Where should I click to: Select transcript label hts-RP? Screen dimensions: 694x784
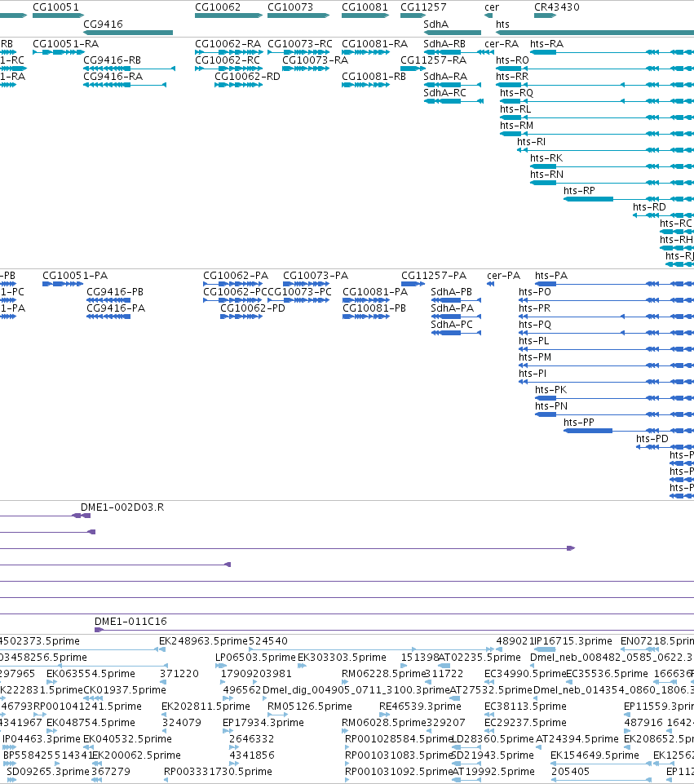pos(579,191)
